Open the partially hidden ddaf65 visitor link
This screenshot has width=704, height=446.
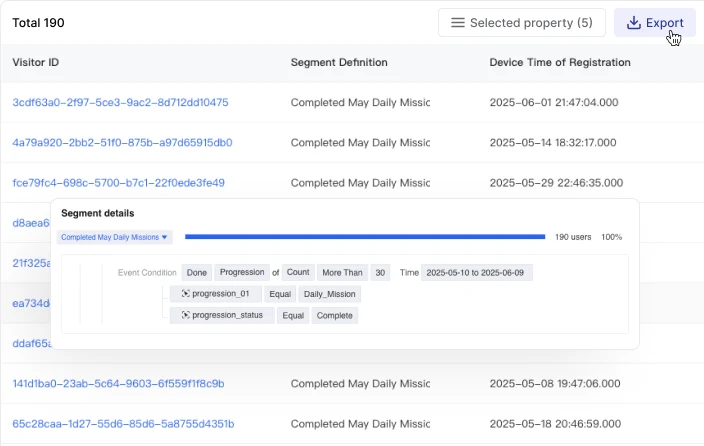(x=31, y=344)
